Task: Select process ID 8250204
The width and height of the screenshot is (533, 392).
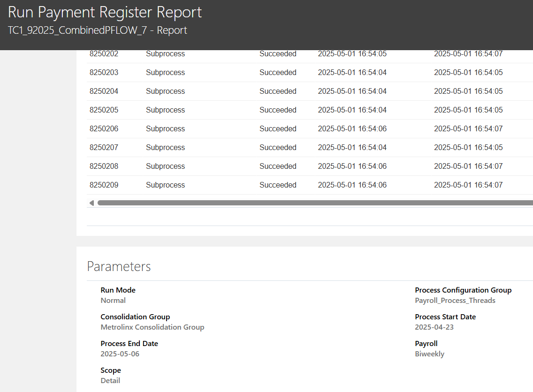Action: [x=104, y=91]
